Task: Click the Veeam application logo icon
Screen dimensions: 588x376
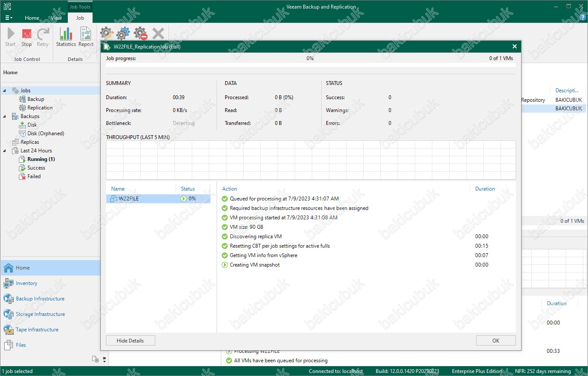Action: pos(8,6)
